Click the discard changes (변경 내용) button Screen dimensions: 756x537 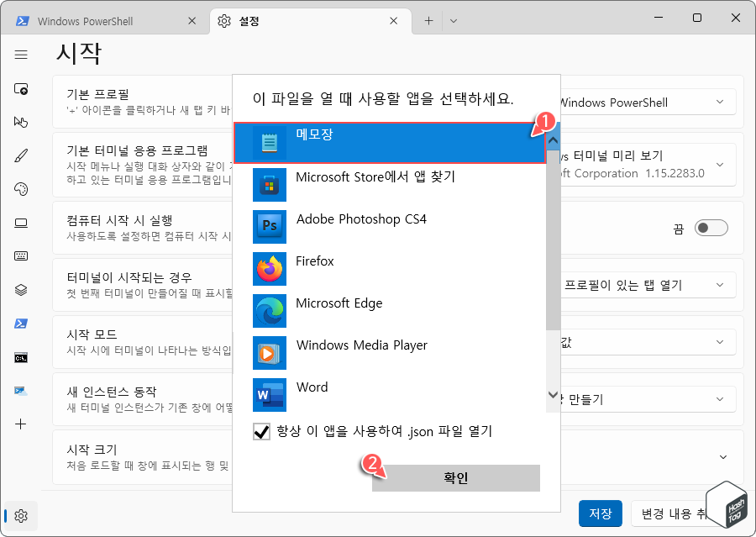click(x=673, y=513)
